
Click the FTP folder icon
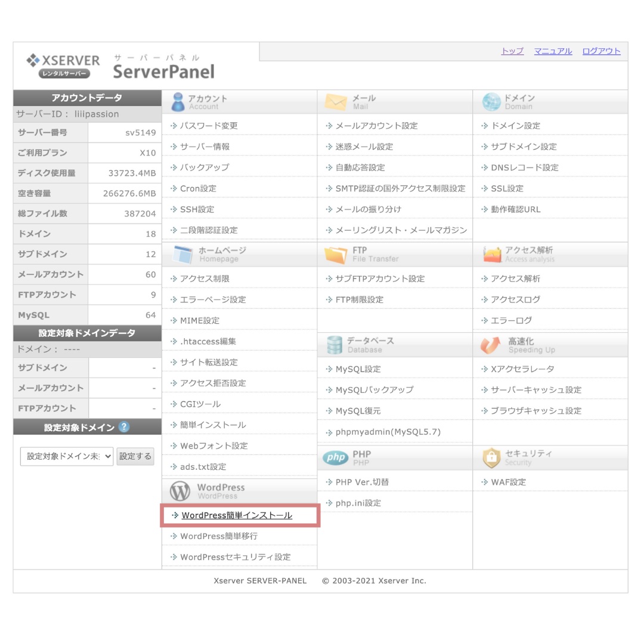coord(335,255)
